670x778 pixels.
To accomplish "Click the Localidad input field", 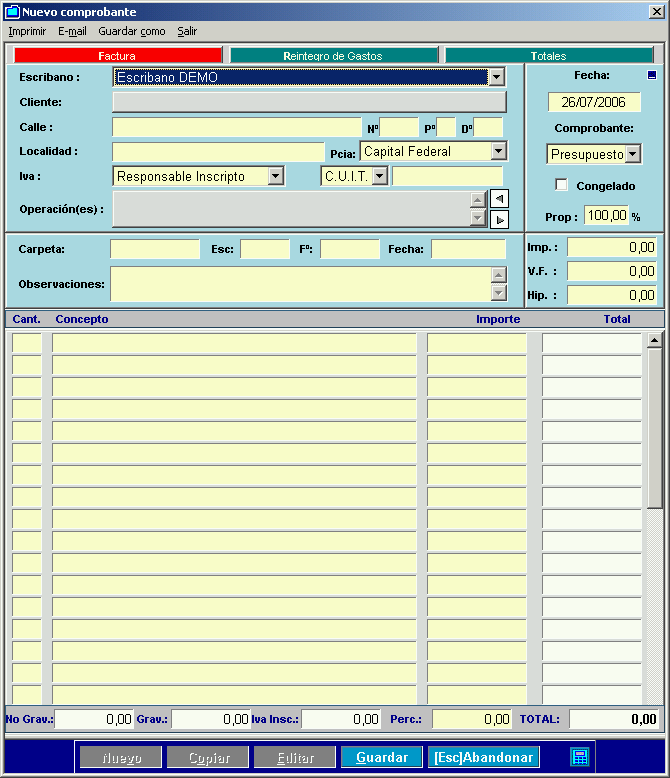I will tap(218, 151).
